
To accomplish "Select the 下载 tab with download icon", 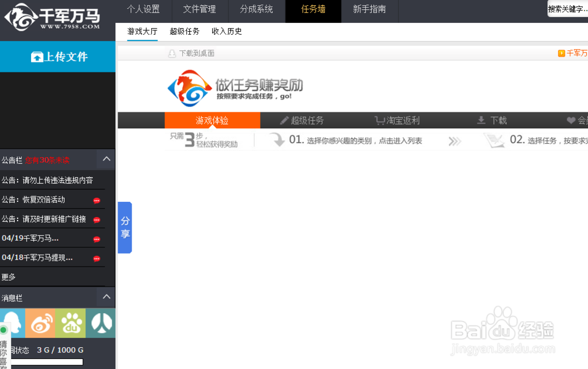I will click(x=492, y=120).
